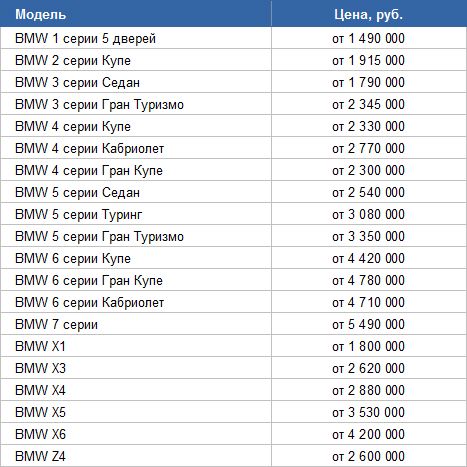Screen dimensions: 467x467
Task: Click the price от 2 540 000
Action: 368,192
